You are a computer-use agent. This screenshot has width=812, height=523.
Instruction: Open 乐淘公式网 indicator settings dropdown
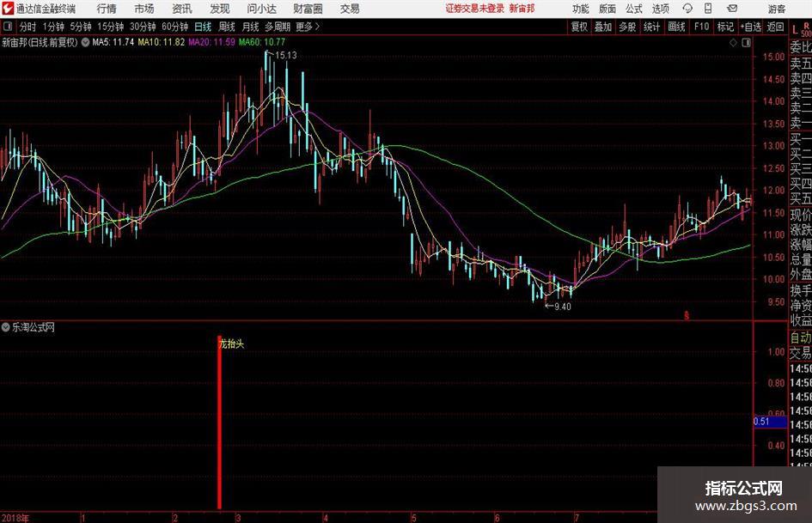click(x=6, y=327)
